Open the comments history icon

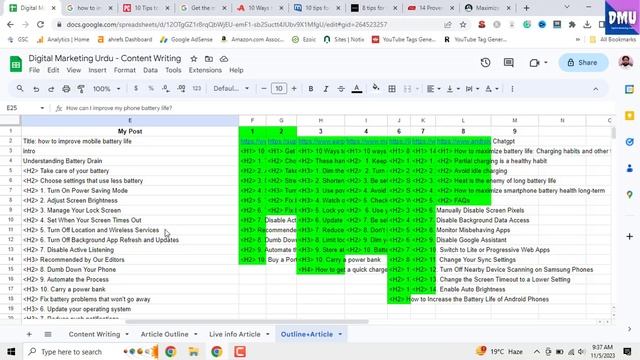click(x=509, y=62)
